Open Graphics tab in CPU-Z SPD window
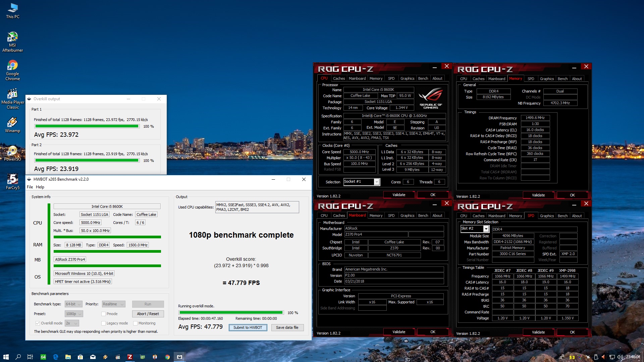 click(x=547, y=216)
